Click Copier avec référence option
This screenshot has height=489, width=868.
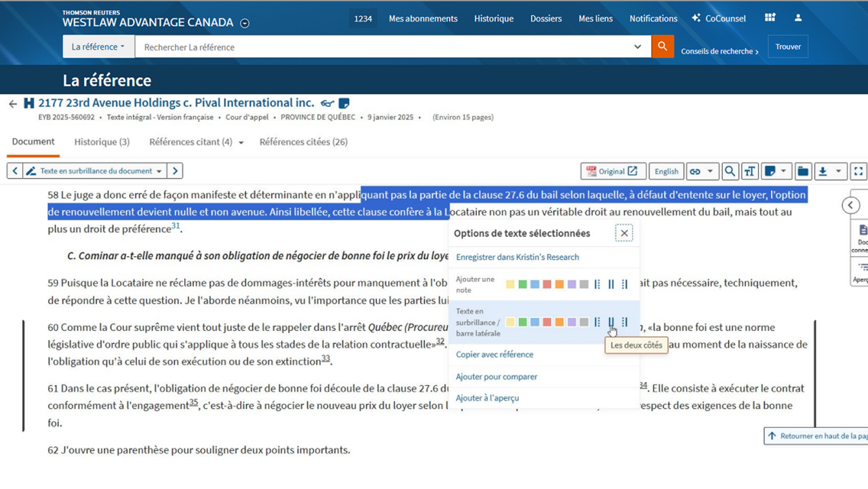[x=494, y=355]
